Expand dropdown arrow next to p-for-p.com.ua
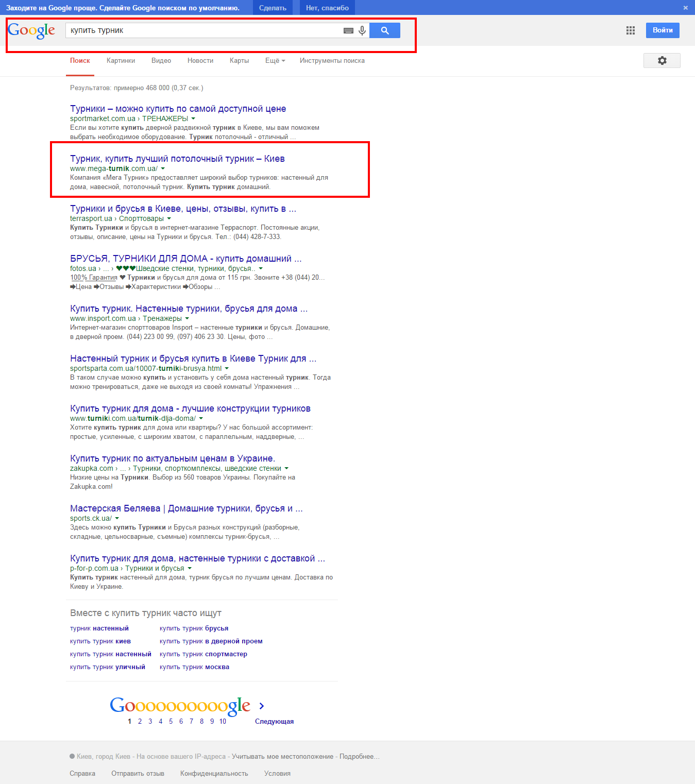This screenshot has width=695, height=784. pos(190,568)
